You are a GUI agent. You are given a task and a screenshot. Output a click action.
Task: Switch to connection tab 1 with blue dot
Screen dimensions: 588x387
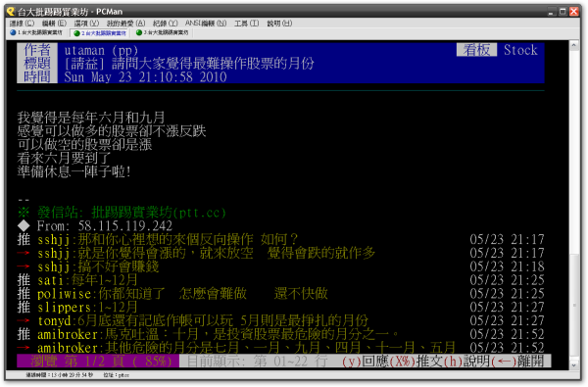click(37, 33)
